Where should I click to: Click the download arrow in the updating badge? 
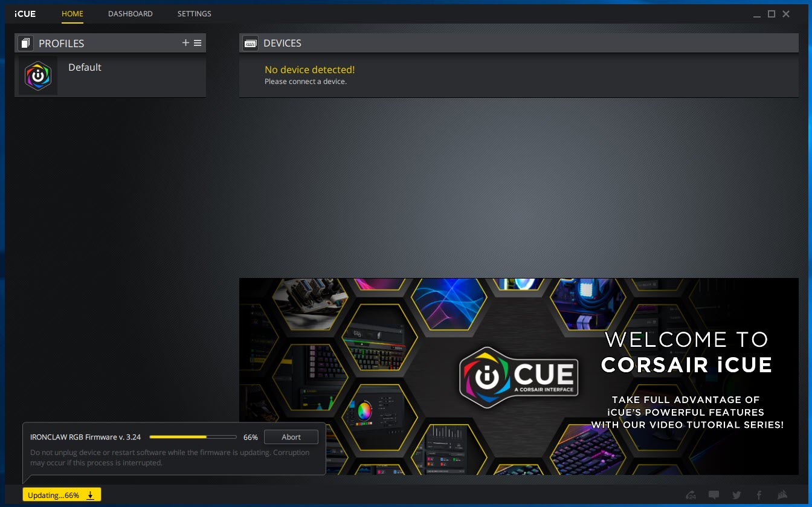pyautogui.click(x=90, y=496)
